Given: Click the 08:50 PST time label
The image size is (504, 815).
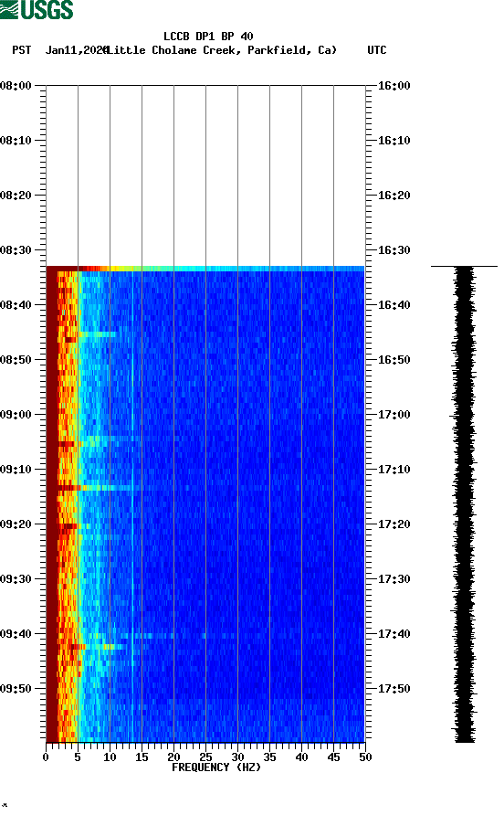Looking at the screenshot, I should point(16,360).
